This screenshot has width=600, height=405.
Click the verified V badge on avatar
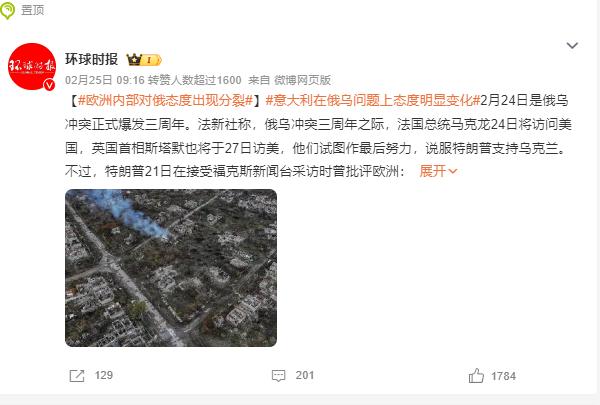tap(49, 85)
